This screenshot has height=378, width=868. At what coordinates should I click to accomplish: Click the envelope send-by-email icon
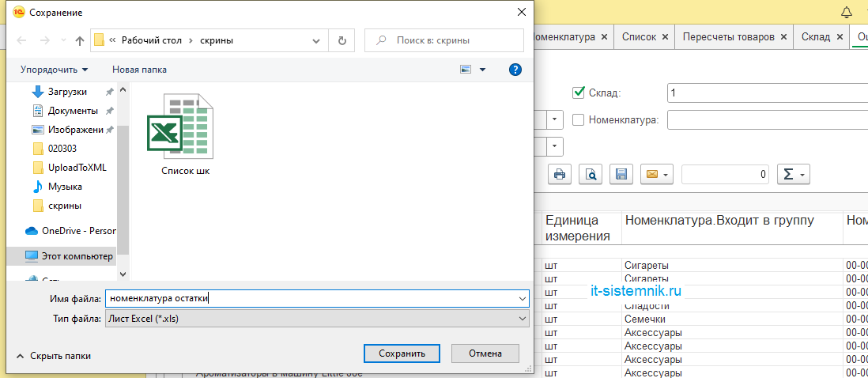[x=651, y=174]
